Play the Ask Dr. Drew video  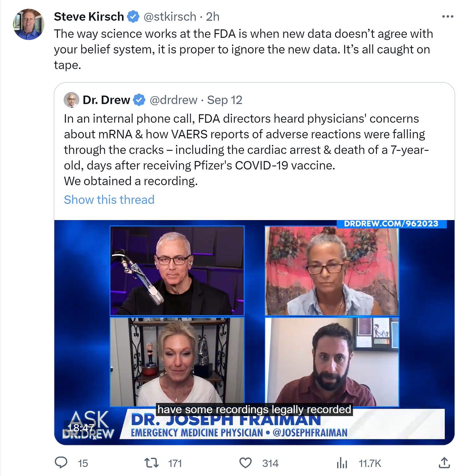pyautogui.click(x=254, y=332)
